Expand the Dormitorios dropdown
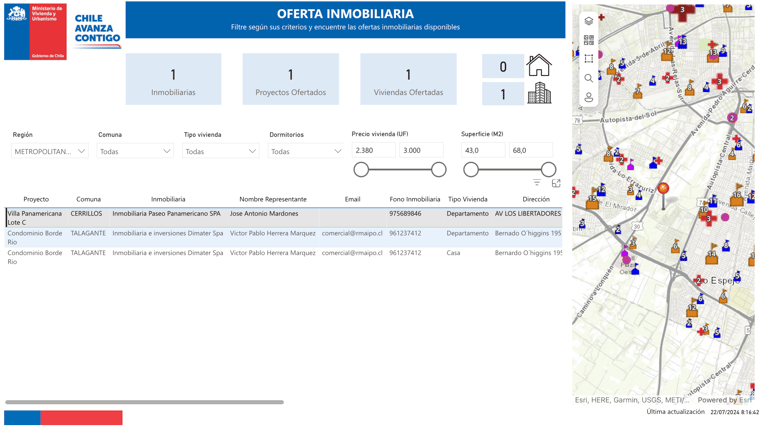Viewport: 768px width, 434px height. [x=306, y=151]
